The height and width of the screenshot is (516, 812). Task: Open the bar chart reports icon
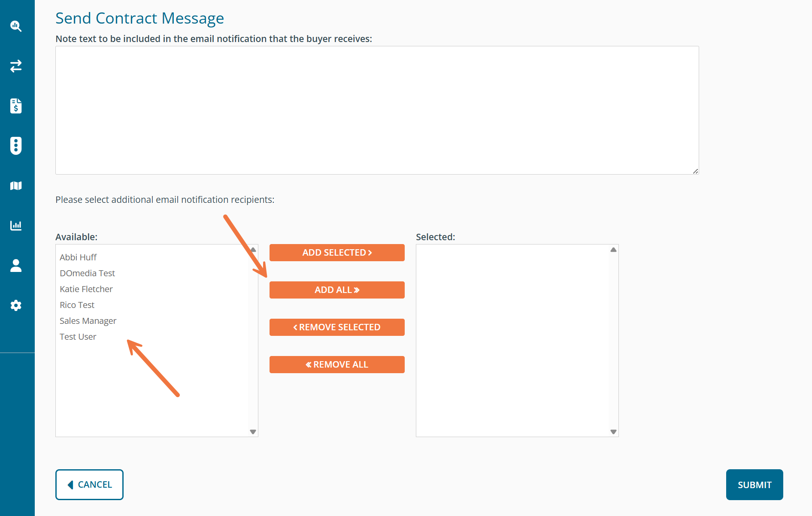16,226
